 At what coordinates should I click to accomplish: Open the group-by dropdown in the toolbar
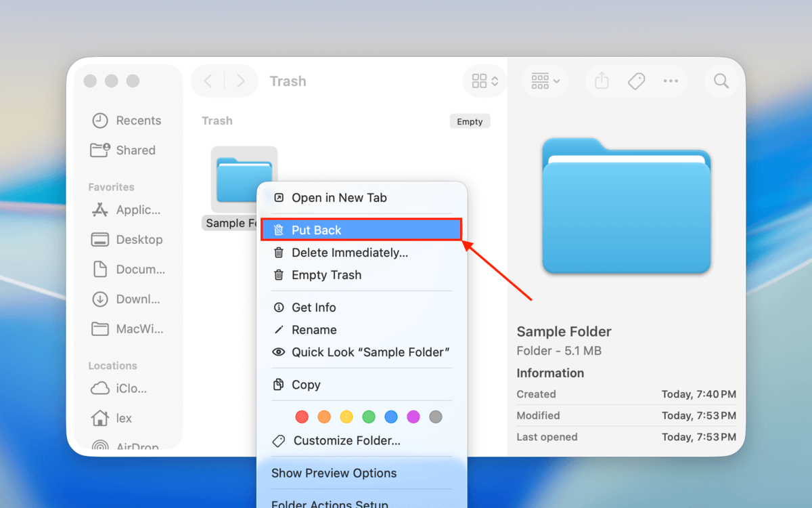545,81
